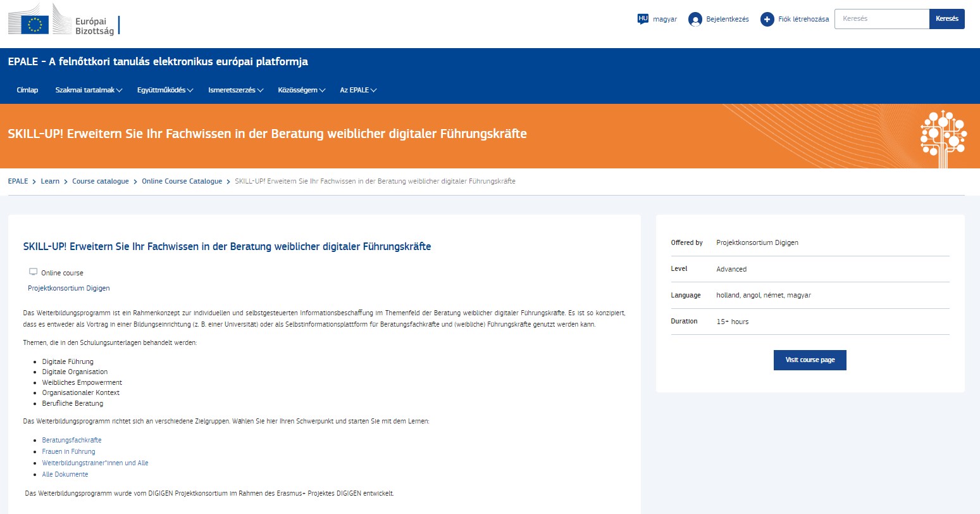Click the Online course label
980x514 pixels.
tap(62, 273)
